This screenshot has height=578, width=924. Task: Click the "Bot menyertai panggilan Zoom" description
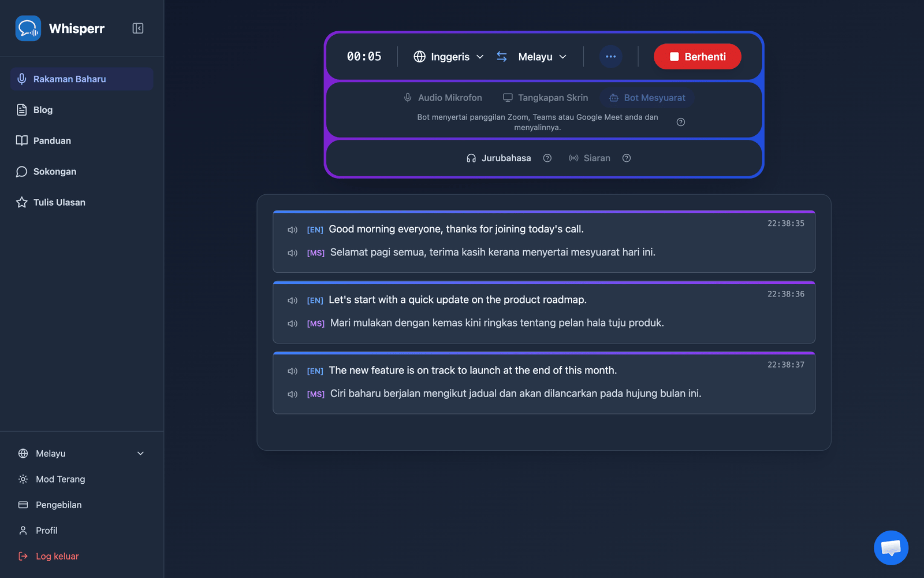(538, 122)
